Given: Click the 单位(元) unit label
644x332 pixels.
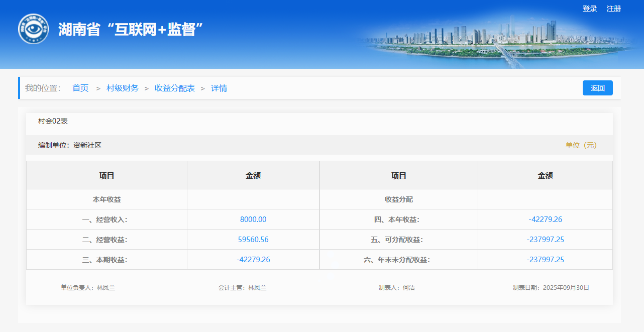Looking at the screenshot, I should coord(581,145).
